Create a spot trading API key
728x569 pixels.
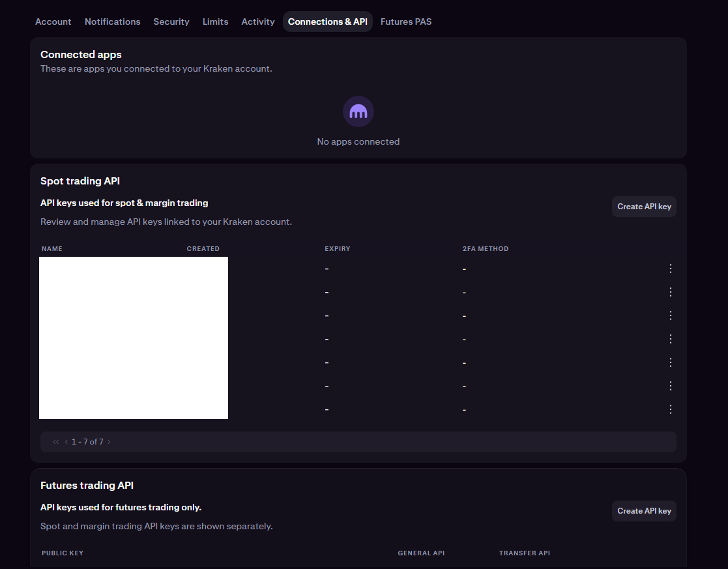(x=644, y=207)
